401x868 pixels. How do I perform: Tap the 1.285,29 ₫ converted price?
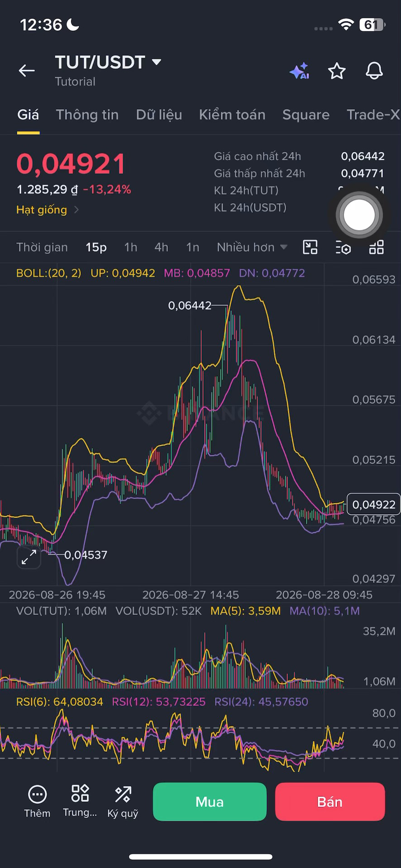47,189
